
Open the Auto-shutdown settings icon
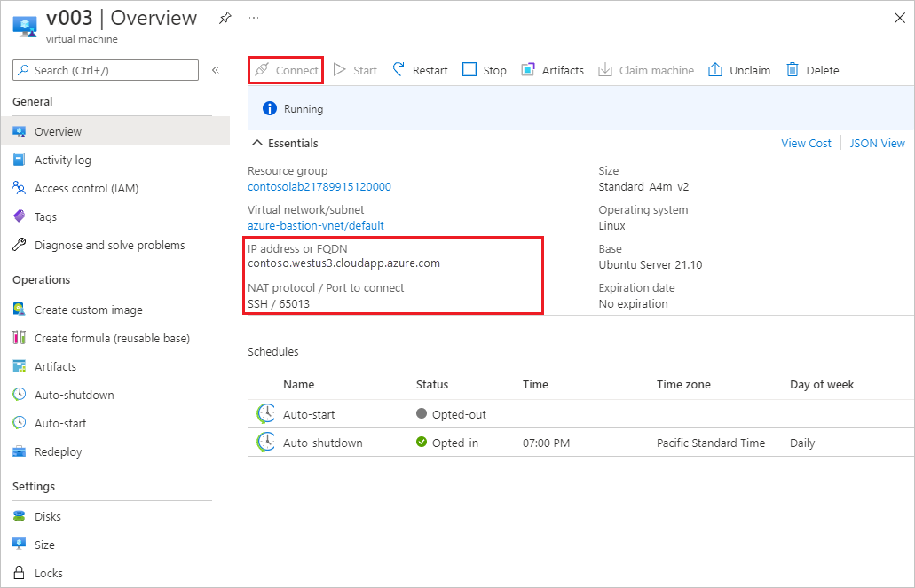point(19,395)
